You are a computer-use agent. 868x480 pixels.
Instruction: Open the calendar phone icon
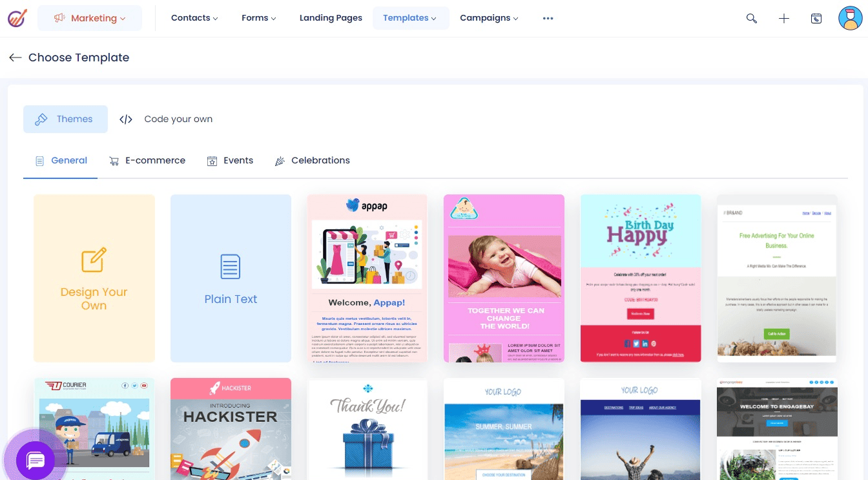click(816, 18)
